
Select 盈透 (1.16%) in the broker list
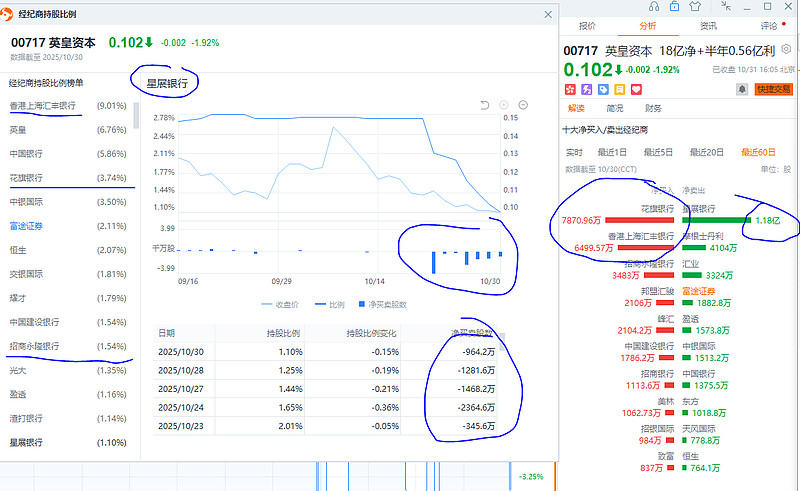click(x=68, y=394)
